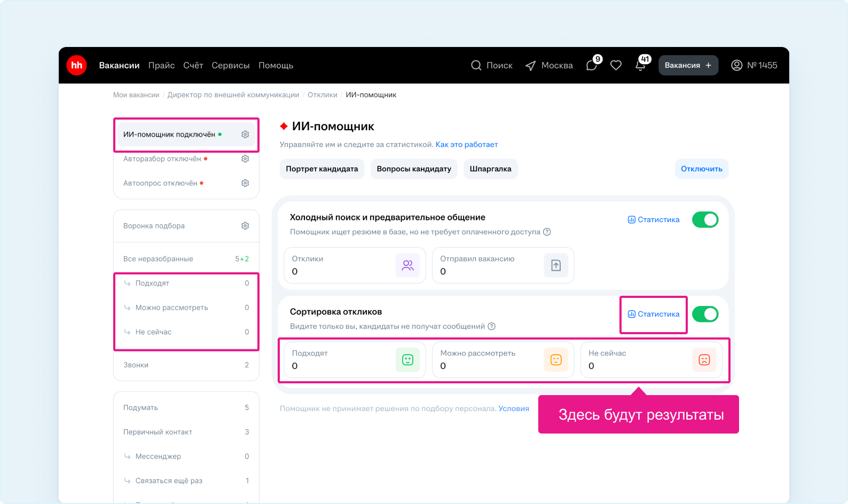Viewport: 848px width, 504px height.
Task: Toggle off Холодный поиск и предварительное общение
Action: tap(705, 219)
